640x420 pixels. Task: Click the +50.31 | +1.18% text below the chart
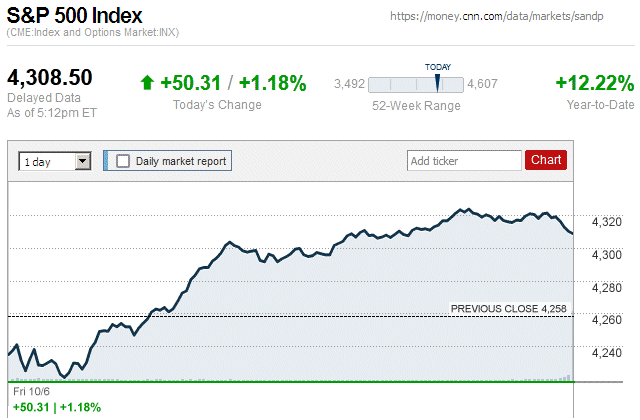(x=56, y=407)
